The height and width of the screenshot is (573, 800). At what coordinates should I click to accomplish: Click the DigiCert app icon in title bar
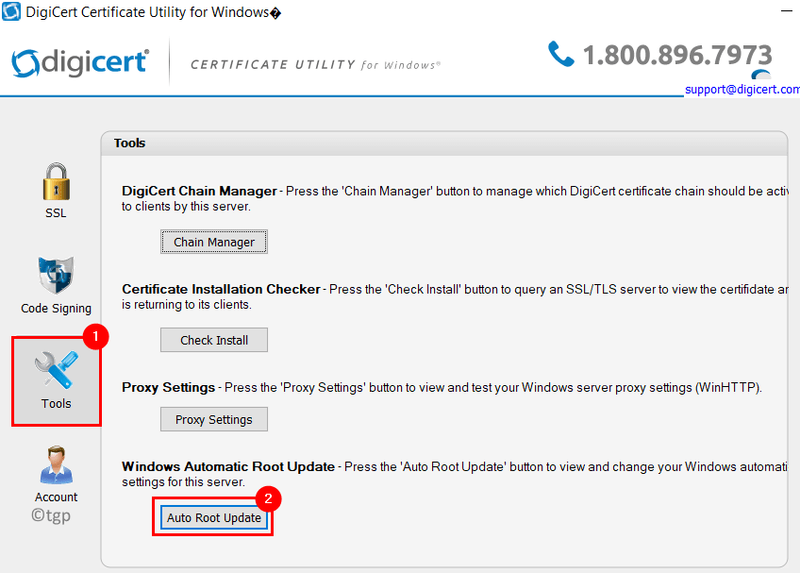(x=11, y=11)
